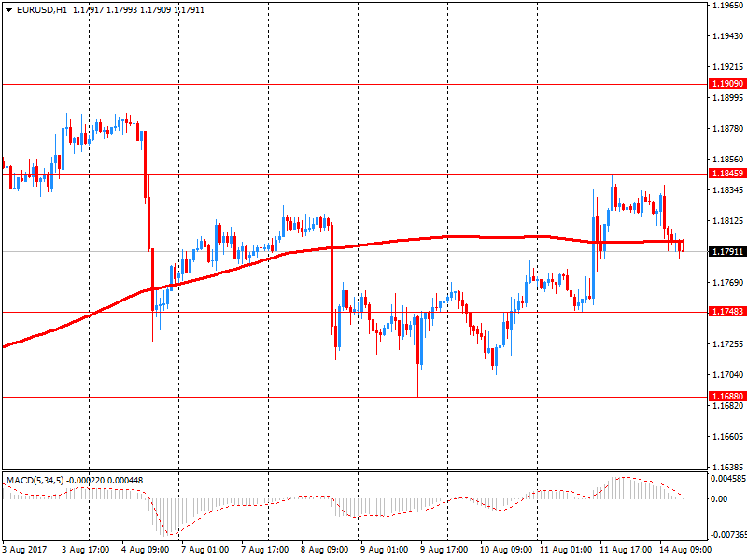Screen dimensions: 747x560
Task: Click the 1.19650 price scale value
Action: (728, 6)
